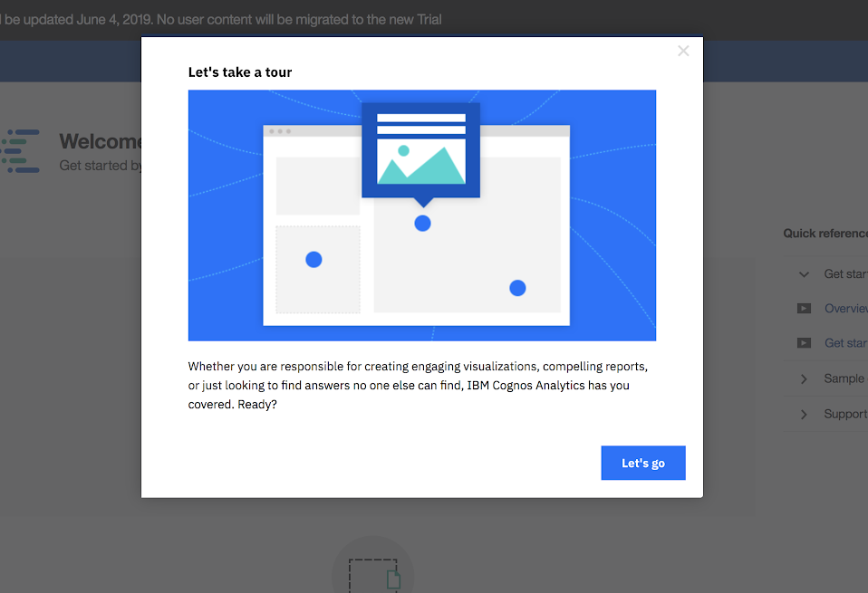Click the dashed file upload icon
The height and width of the screenshot is (593, 868).
(373, 575)
